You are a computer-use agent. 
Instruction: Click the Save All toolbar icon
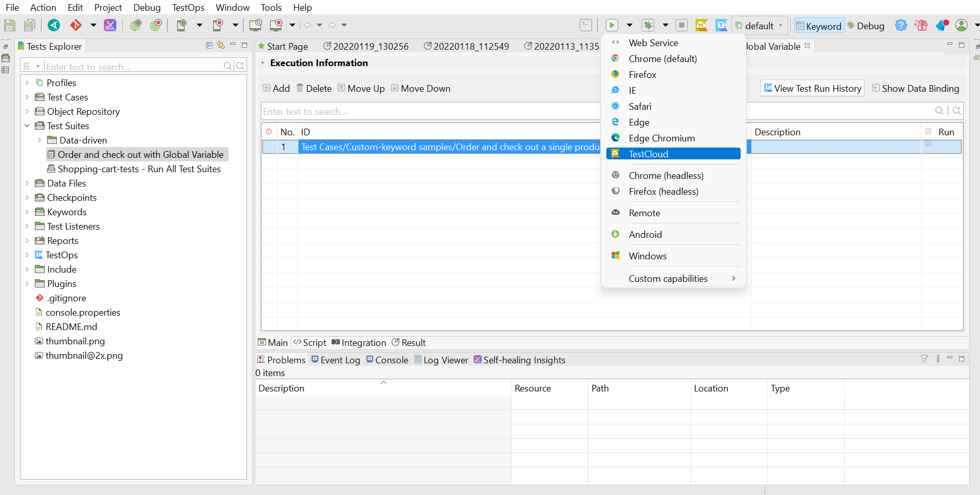coord(30,25)
